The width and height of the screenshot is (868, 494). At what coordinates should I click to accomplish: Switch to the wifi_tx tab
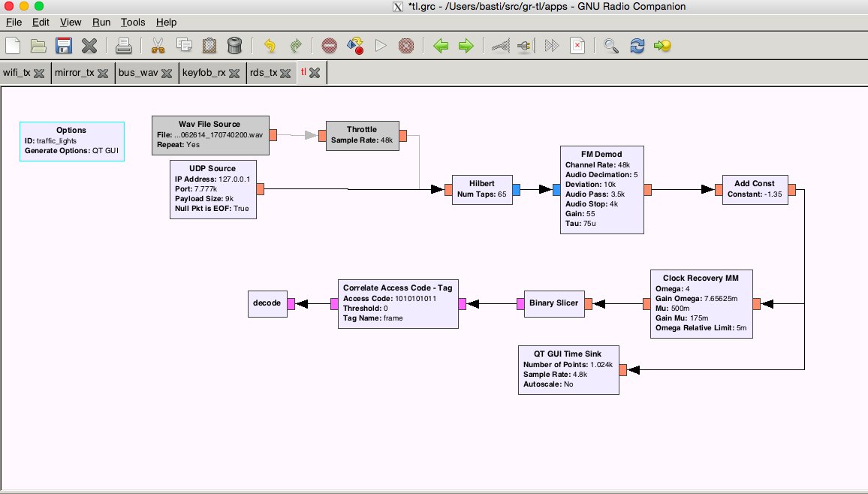[17, 73]
